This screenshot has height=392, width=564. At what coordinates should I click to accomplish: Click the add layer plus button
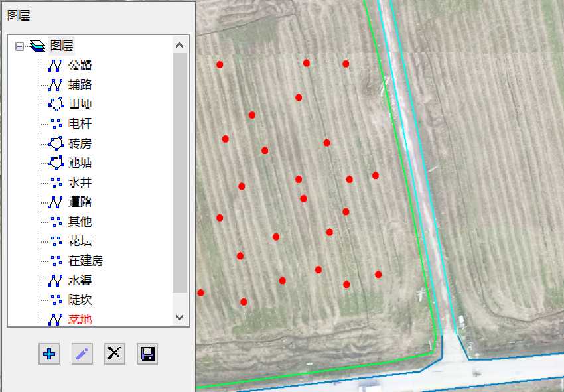click(49, 354)
